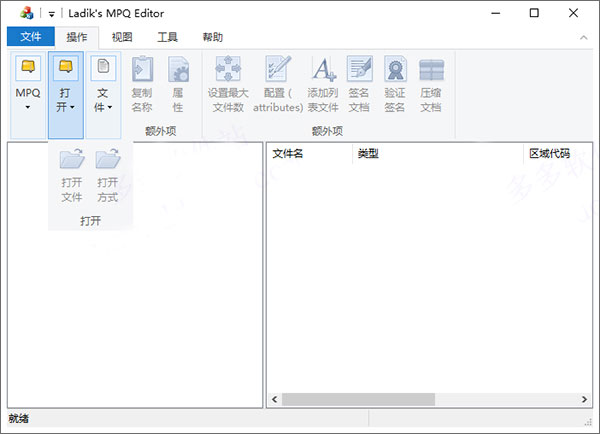Maximize the Ladik's MPQ Editor window

tap(534, 13)
